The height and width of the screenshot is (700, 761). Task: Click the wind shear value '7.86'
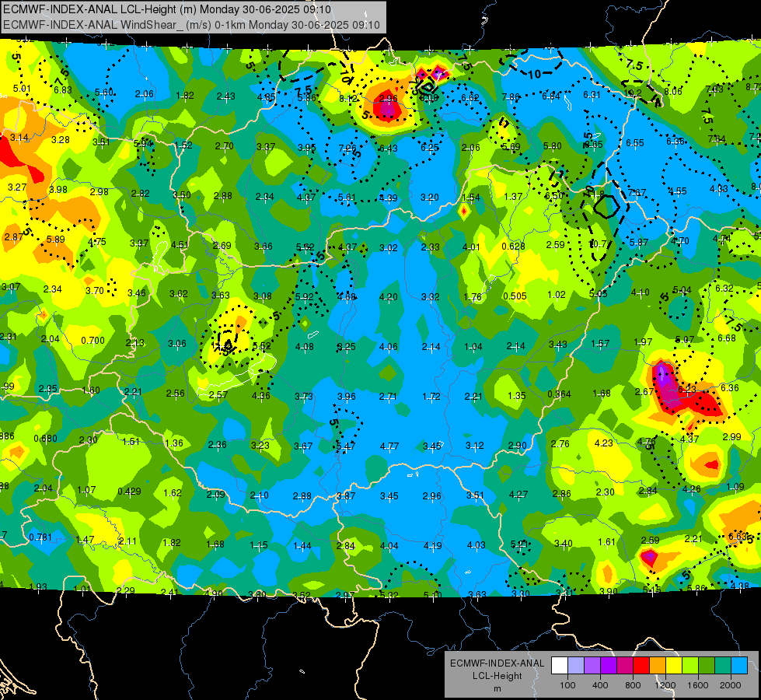click(511, 97)
